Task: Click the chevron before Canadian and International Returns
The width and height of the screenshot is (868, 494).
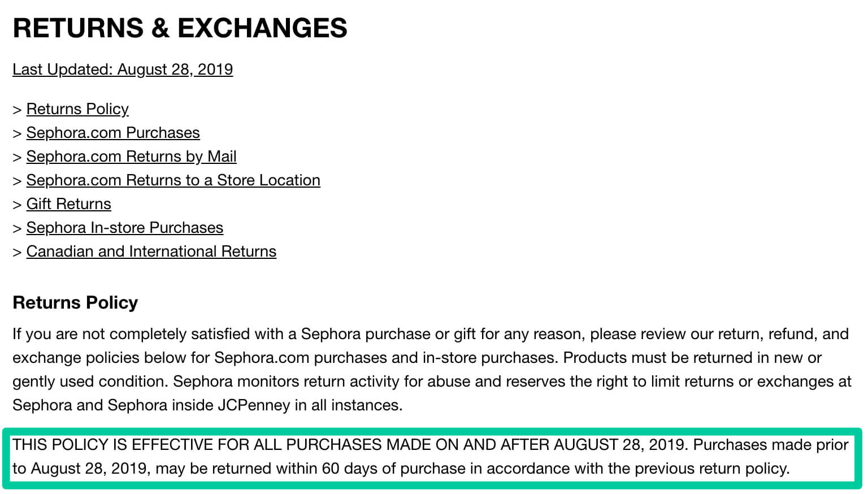Action: [17, 252]
